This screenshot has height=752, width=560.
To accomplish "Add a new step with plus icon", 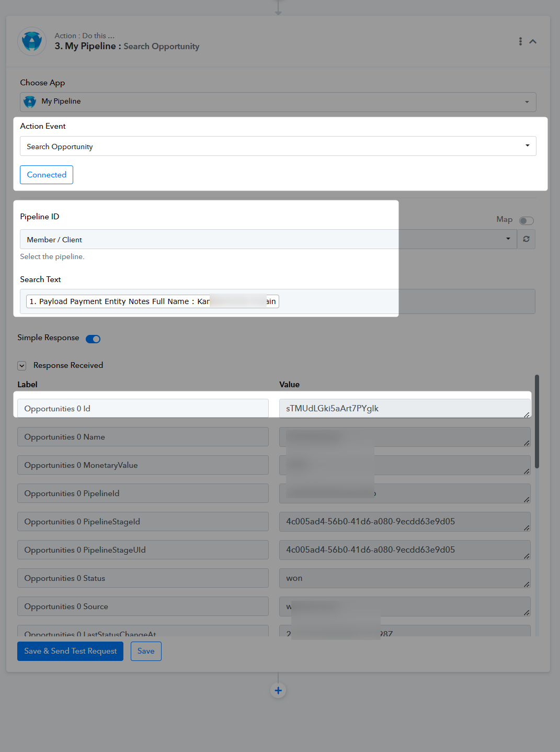I will (x=278, y=691).
